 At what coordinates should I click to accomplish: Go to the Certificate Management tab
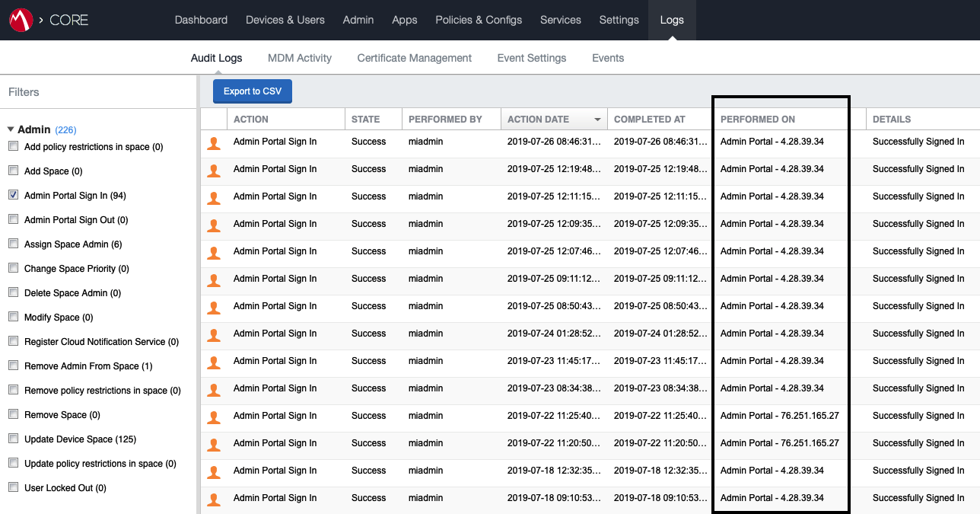point(415,58)
